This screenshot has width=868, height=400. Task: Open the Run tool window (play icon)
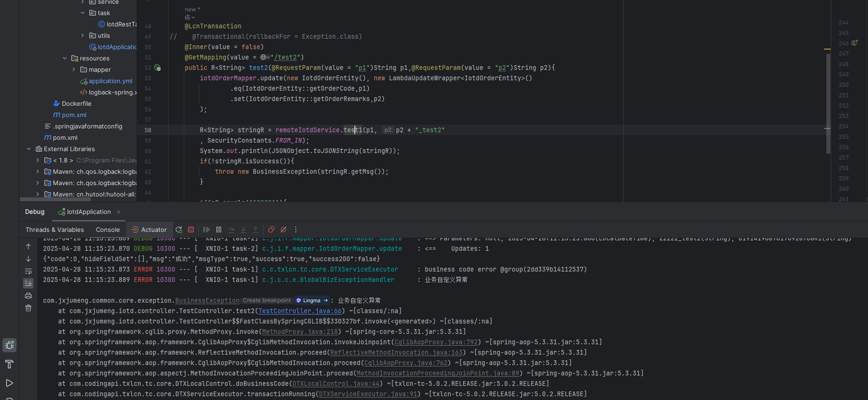(9, 383)
